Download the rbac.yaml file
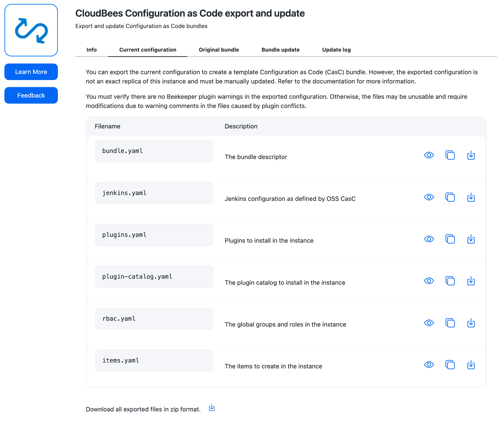This screenshot has width=504, height=427. click(471, 323)
